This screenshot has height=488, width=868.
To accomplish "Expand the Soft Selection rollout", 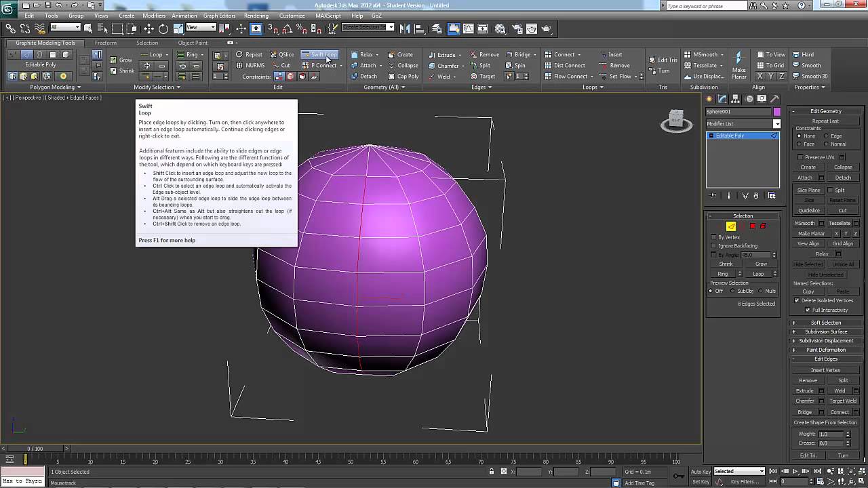I will click(x=825, y=323).
